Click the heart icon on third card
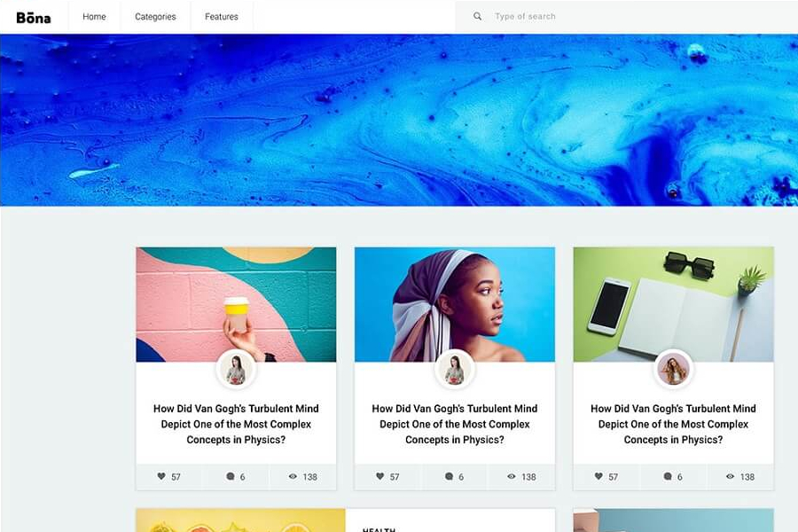 click(x=598, y=476)
